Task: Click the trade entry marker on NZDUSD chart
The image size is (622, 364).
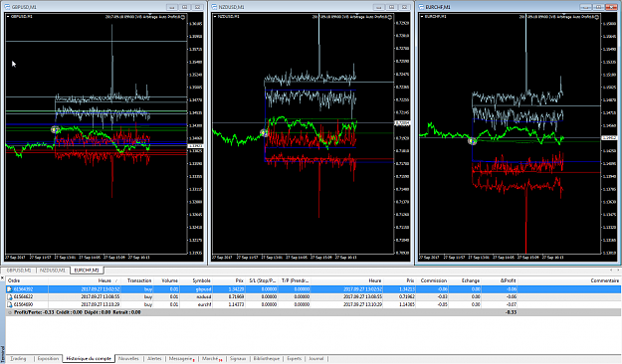Action: click(264, 133)
